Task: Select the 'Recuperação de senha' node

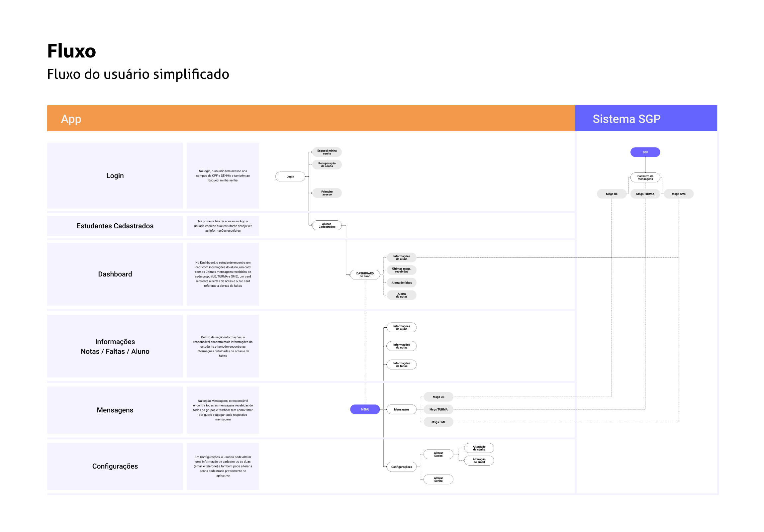Action: 327,164
